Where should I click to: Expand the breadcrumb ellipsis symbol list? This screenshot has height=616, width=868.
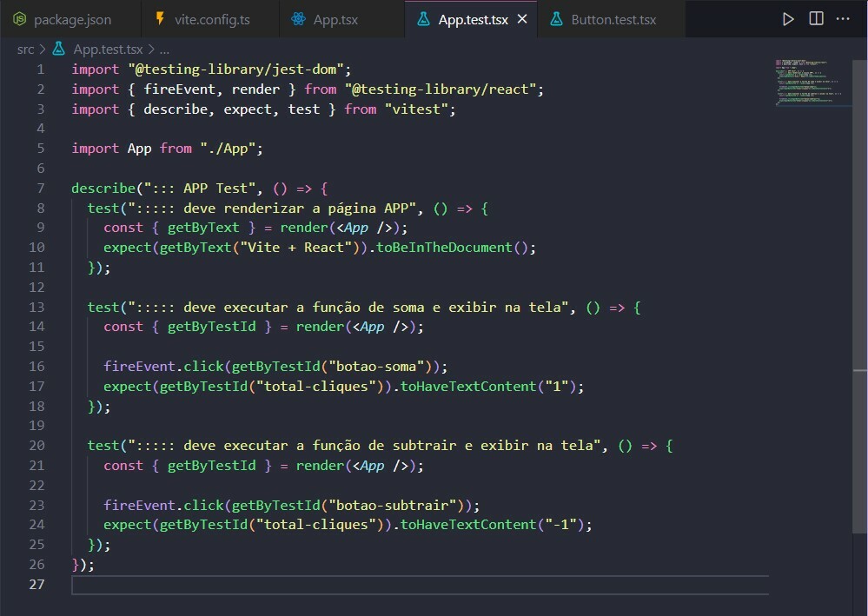164,50
